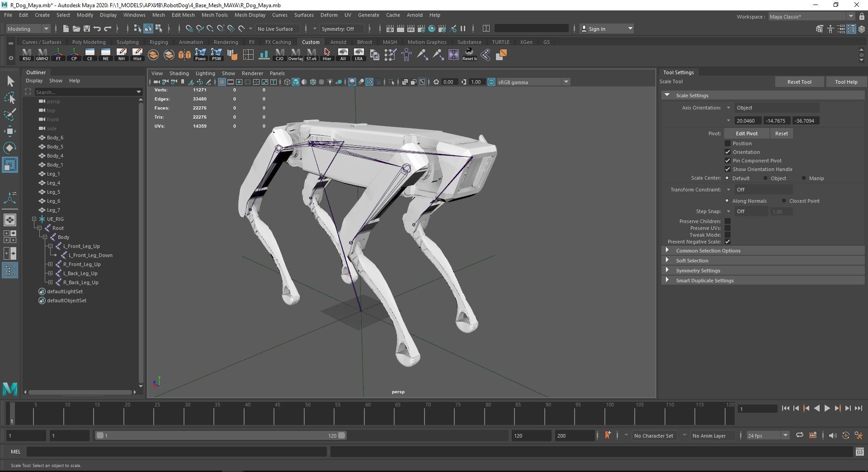Click the Pswo shelf icon
Image resolution: width=868 pixels, height=472 pixels.
point(200,55)
